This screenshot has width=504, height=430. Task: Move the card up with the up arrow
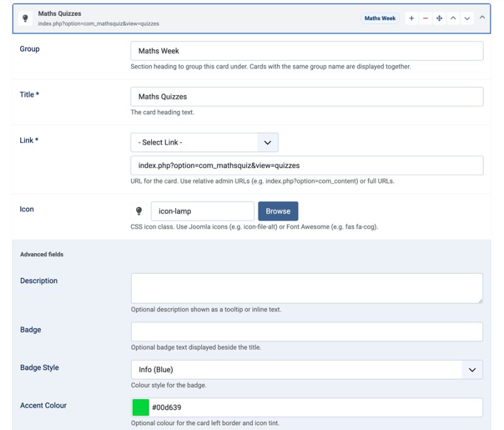coord(453,18)
